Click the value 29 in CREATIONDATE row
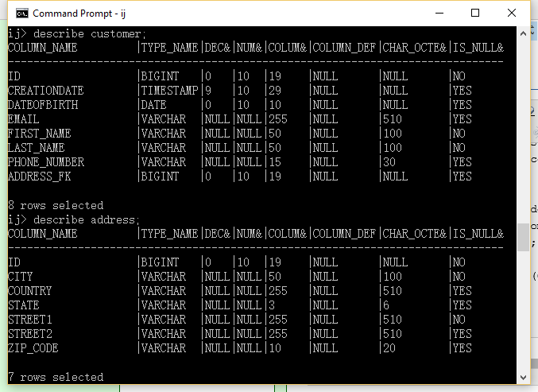Image resolution: width=538 pixels, height=392 pixels. point(275,91)
